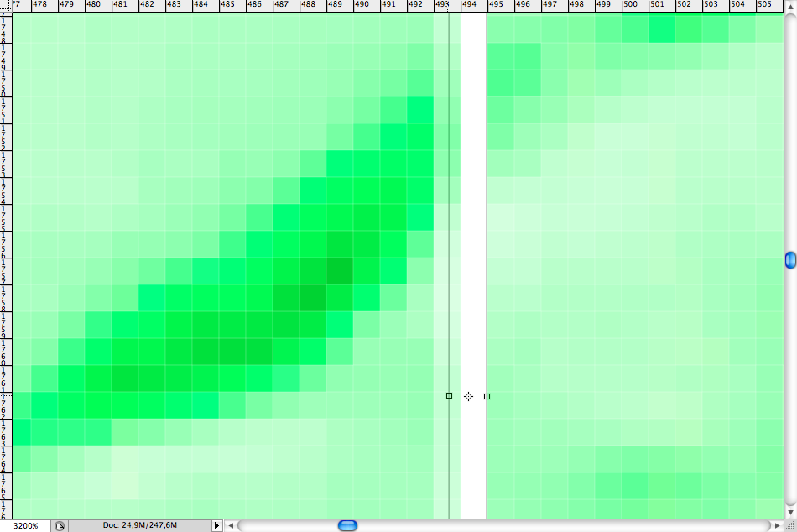Click the left square handle of the selection
The width and height of the screenshot is (797, 532).
point(449,395)
